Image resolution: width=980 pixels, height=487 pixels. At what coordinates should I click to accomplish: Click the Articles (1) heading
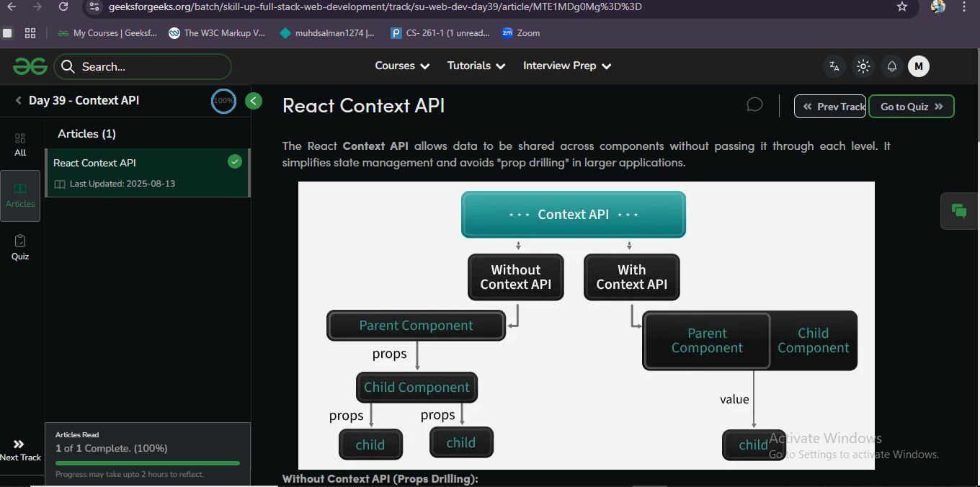pos(86,133)
